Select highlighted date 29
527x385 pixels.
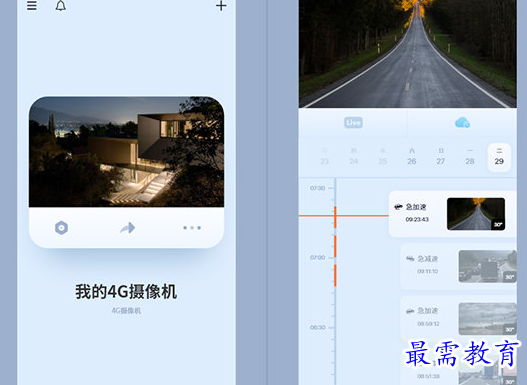(499, 157)
